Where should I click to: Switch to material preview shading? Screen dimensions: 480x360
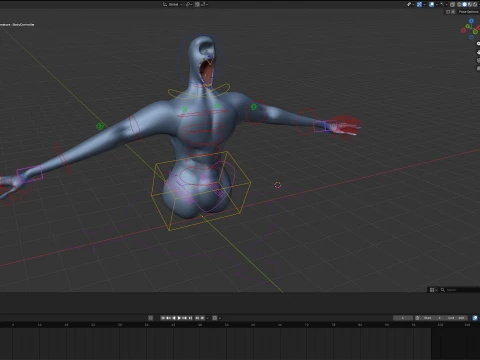coord(470,4)
